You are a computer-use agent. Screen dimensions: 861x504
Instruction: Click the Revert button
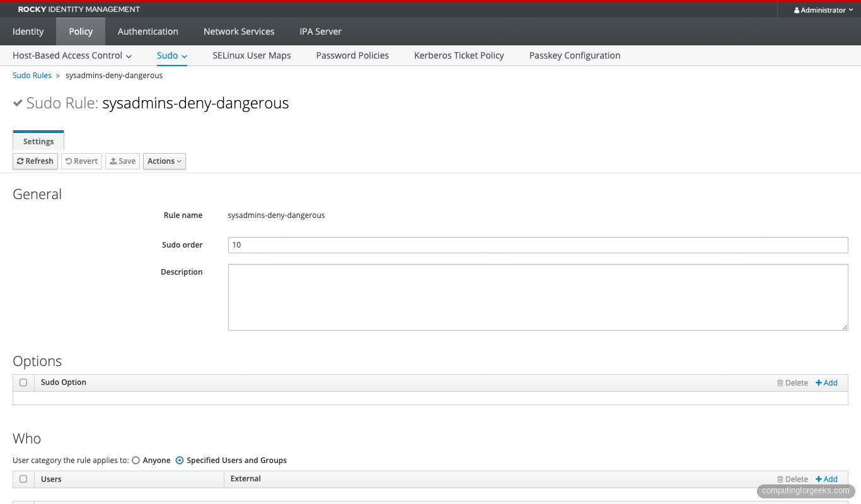[x=81, y=161]
